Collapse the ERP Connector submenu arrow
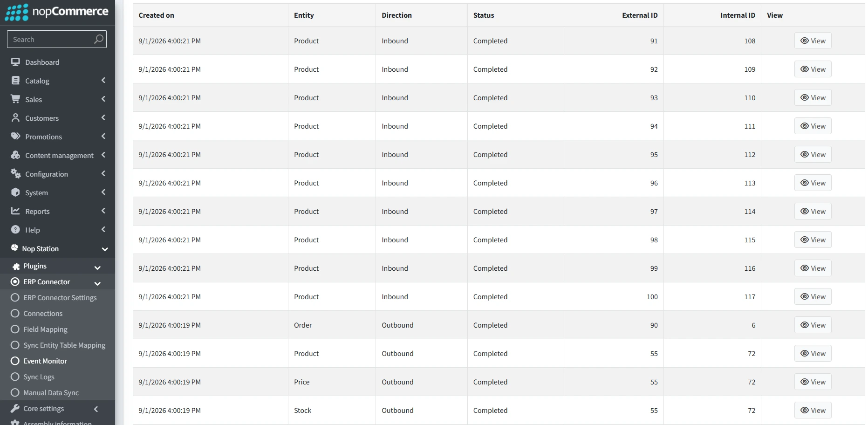Screen dimensions: 868x425 tap(97, 283)
